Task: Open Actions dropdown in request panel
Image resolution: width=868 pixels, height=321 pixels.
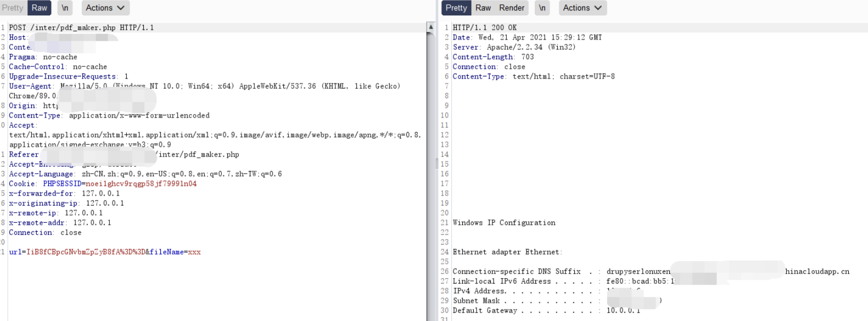Action: [x=105, y=8]
